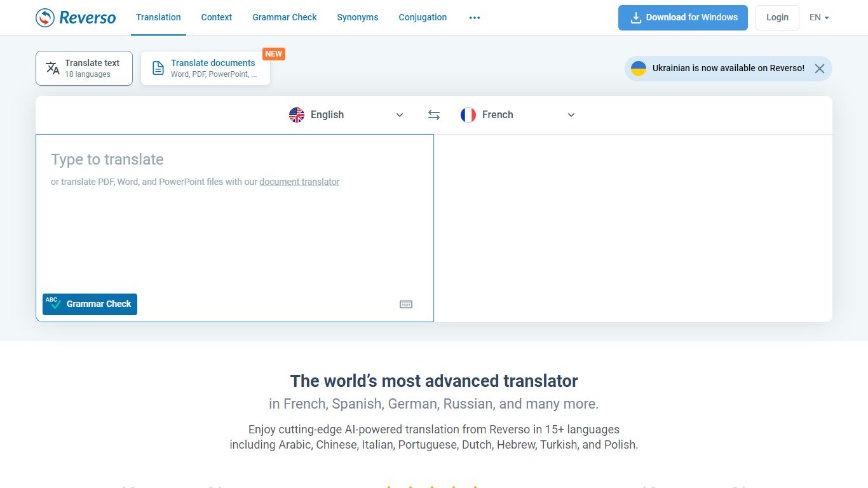The width and height of the screenshot is (868, 488).
Task: Click the translate glyph icon in Translate text
Action: (53, 68)
